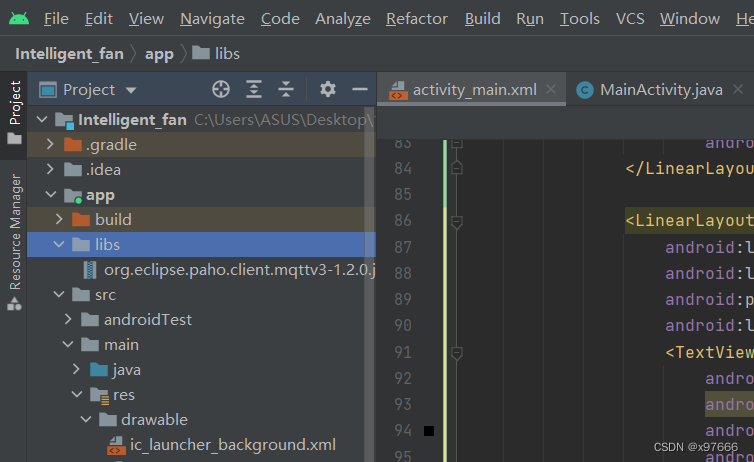Toggle the Project tool window stripe button
Screen dimensions: 754x462
coord(15,110)
